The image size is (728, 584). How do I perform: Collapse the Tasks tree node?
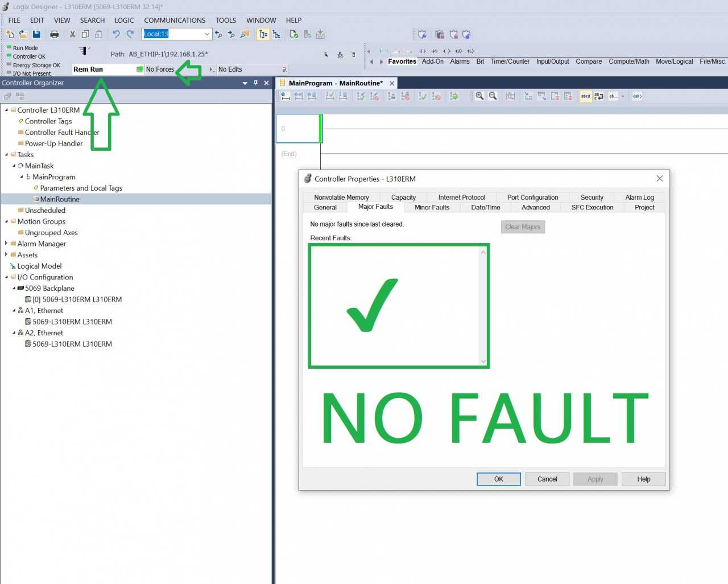6,155
